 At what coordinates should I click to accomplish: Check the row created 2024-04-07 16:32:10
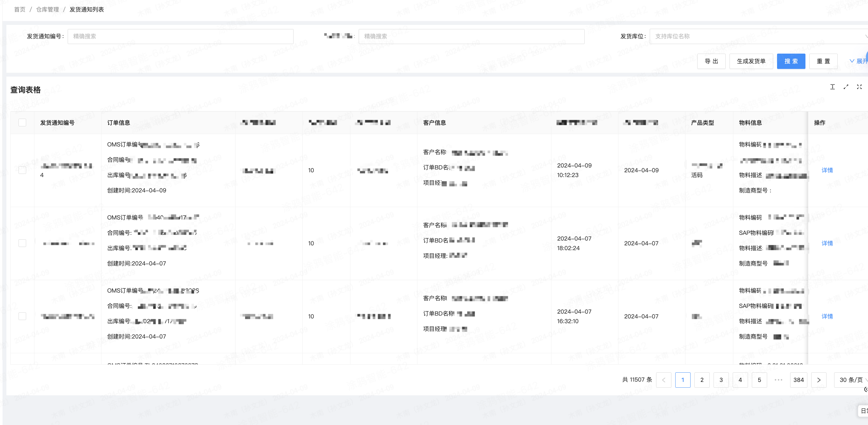(22, 316)
